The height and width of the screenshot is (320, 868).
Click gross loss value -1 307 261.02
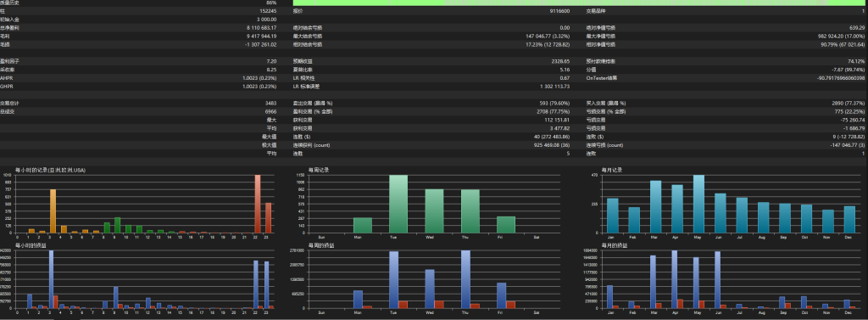click(x=261, y=44)
